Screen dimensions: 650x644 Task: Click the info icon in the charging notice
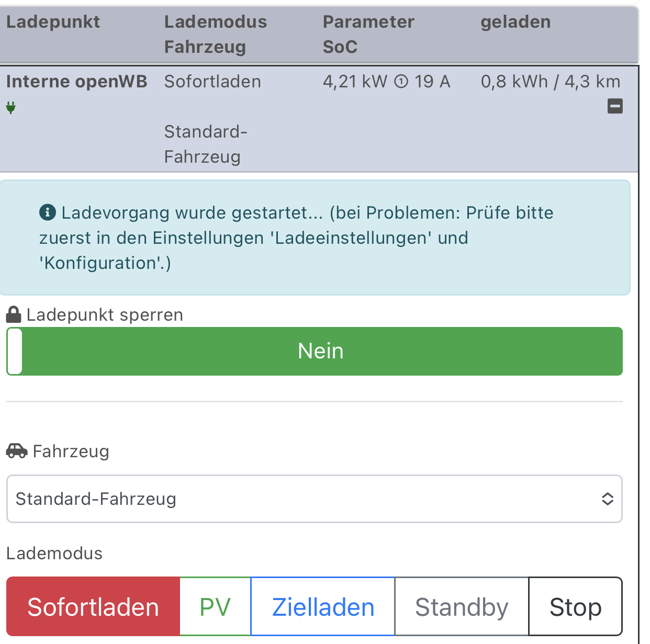pyautogui.click(x=48, y=212)
